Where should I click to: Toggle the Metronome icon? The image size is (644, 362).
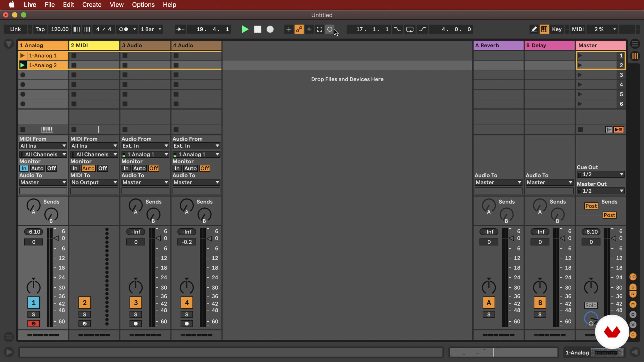pos(123,29)
